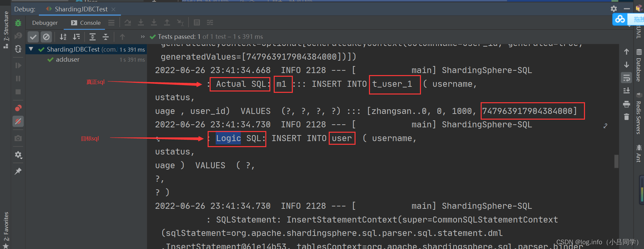
Task: Select ShardingJDBCTest root test row
Action: coord(87,50)
